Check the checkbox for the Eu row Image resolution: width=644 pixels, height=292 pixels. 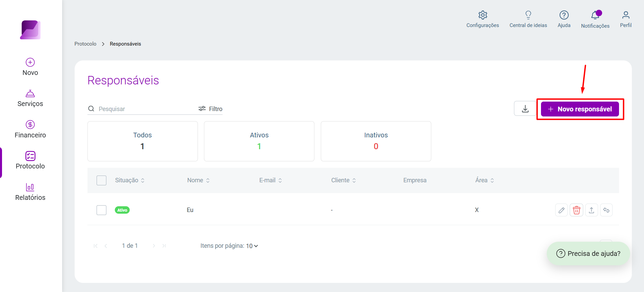pos(101,210)
